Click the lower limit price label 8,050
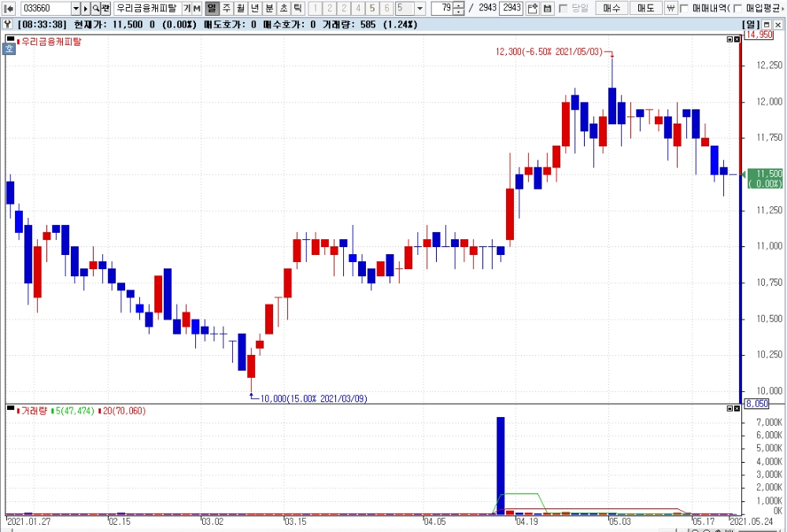The image size is (787, 532). pyautogui.click(x=757, y=404)
